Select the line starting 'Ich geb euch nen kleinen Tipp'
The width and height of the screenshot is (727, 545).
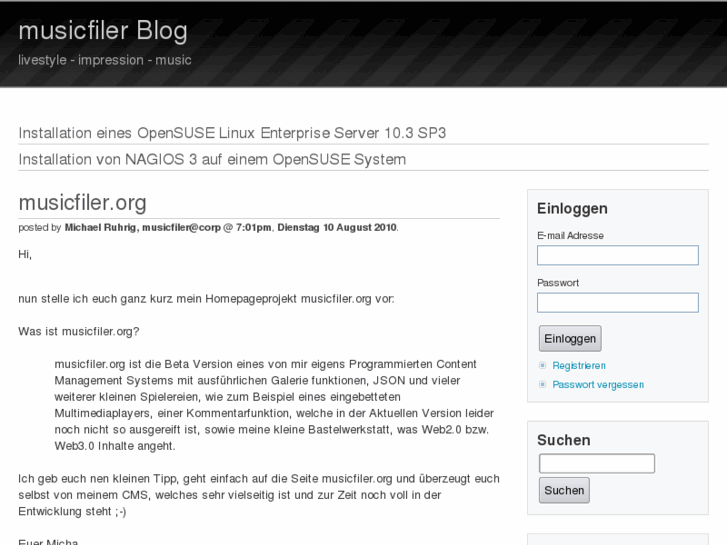click(x=259, y=479)
